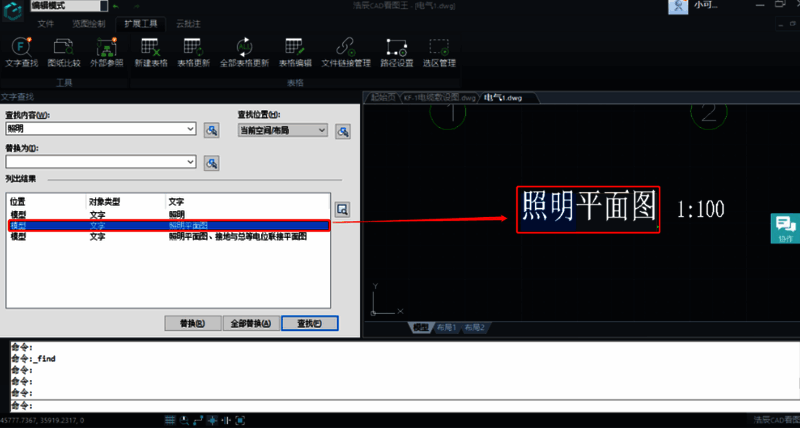The height and width of the screenshot is (428, 800).
Task: Select the 电气1.dwg document tab
Action: click(x=503, y=97)
